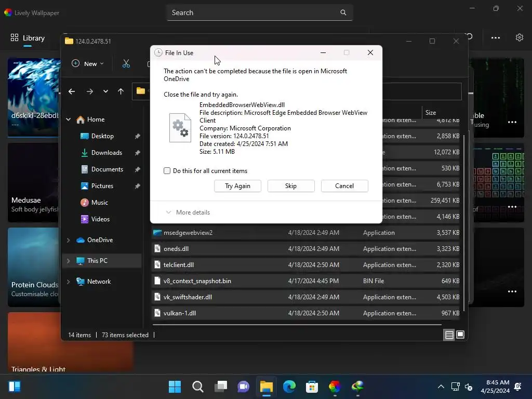The width and height of the screenshot is (532, 399).
Task: Sort by the Size column header
Action: coord(431,113)
